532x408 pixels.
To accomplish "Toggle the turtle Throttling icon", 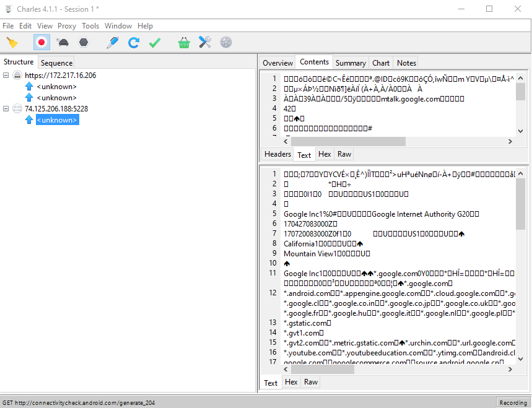I will coord(63,43).
